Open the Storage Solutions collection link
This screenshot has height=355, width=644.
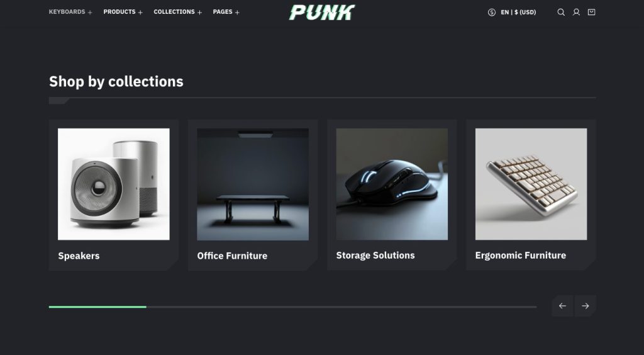click(x=375, y=255)
